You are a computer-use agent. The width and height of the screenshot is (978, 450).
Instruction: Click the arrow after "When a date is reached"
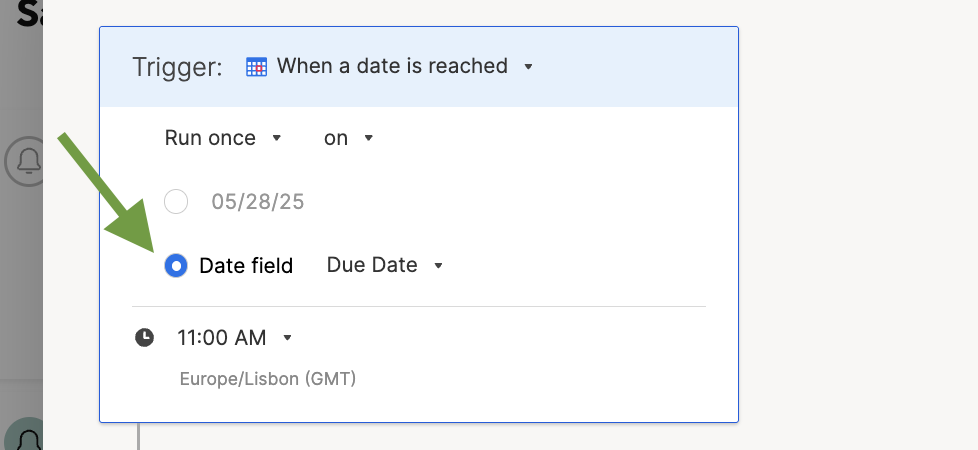point(529,67)
